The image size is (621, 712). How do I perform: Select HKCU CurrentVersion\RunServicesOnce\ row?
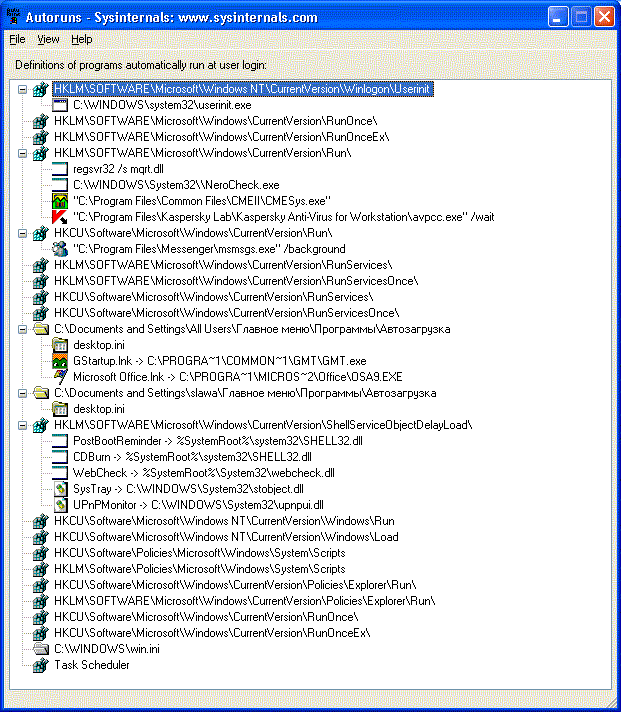[227, 313]
